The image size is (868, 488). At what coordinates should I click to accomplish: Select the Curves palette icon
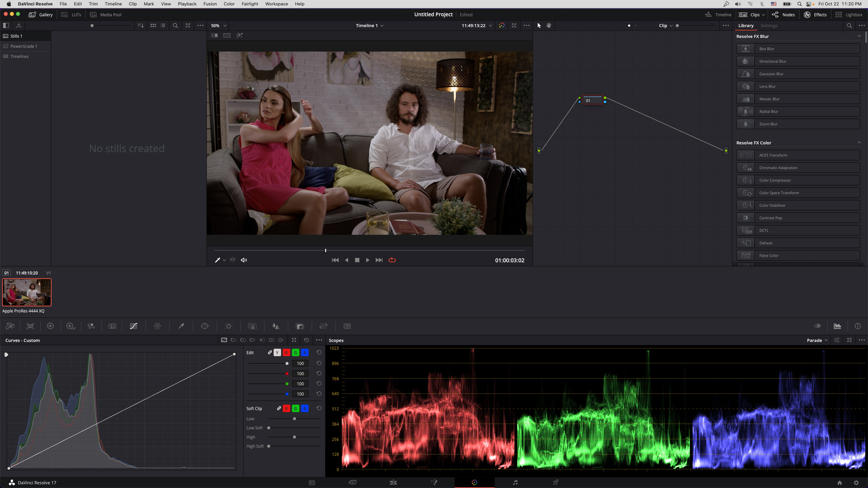coord(134,326)
